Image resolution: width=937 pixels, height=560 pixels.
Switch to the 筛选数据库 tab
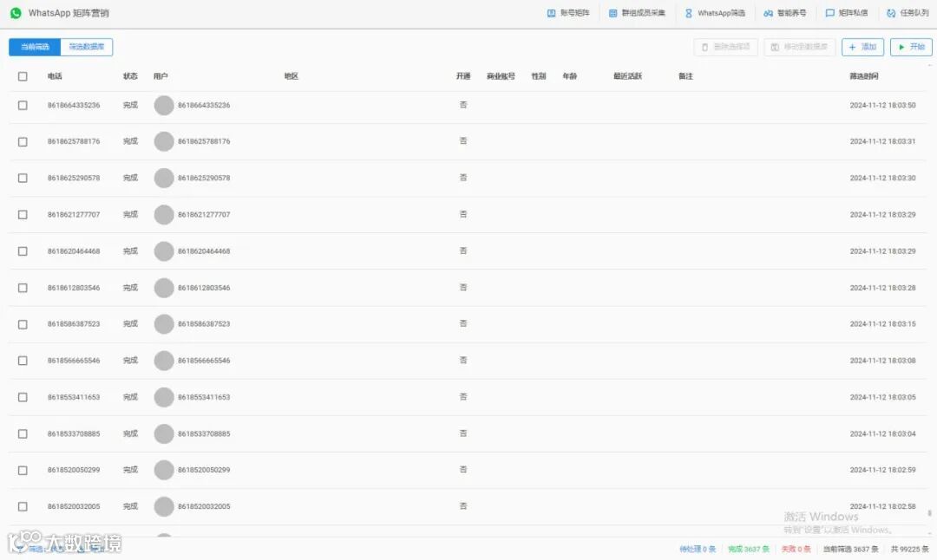coord(87,47)
